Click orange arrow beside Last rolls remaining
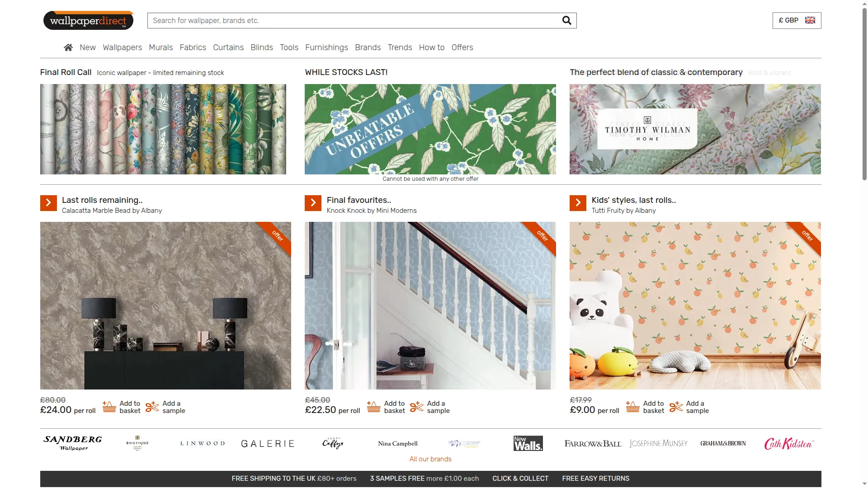 pyautogui.click(x=48, y=203)
